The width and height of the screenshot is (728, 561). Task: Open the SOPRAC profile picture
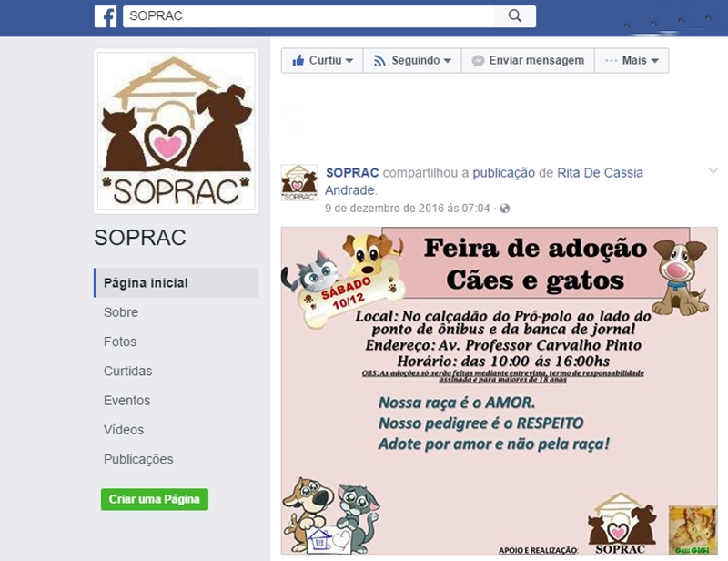tap(176, 131)
